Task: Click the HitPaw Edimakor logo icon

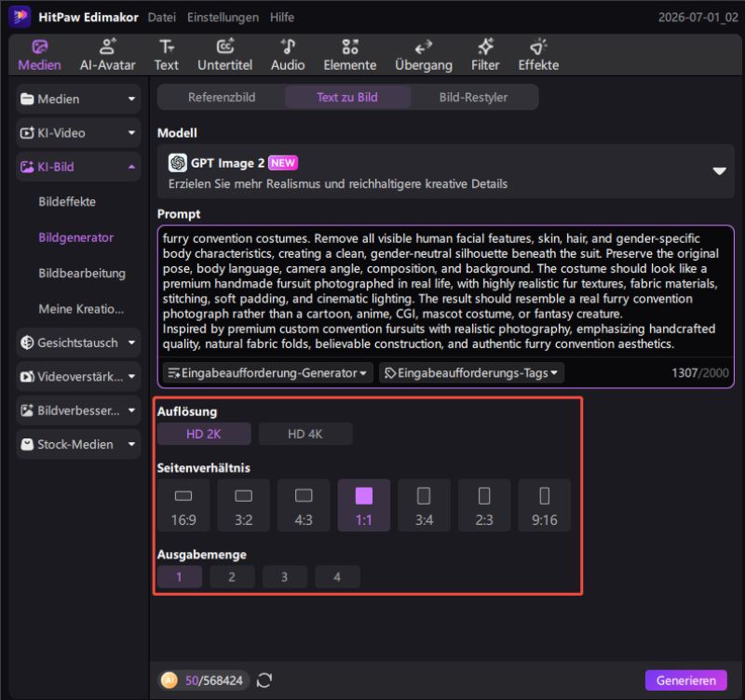Action: pyautogui.click(x=20, y=17)
